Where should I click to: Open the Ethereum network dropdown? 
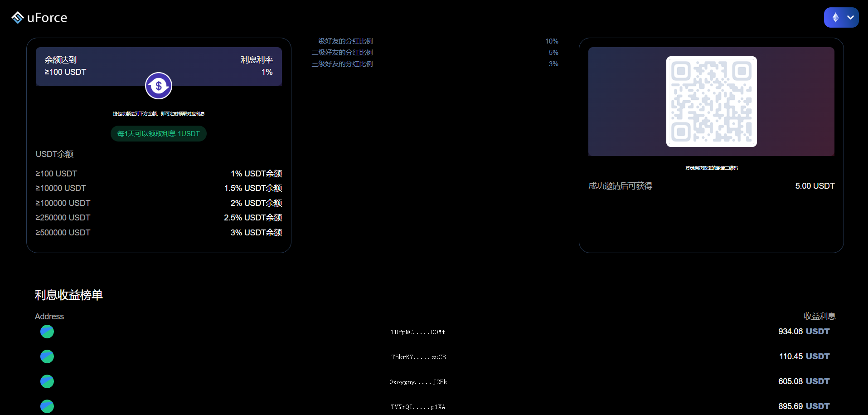841,17
